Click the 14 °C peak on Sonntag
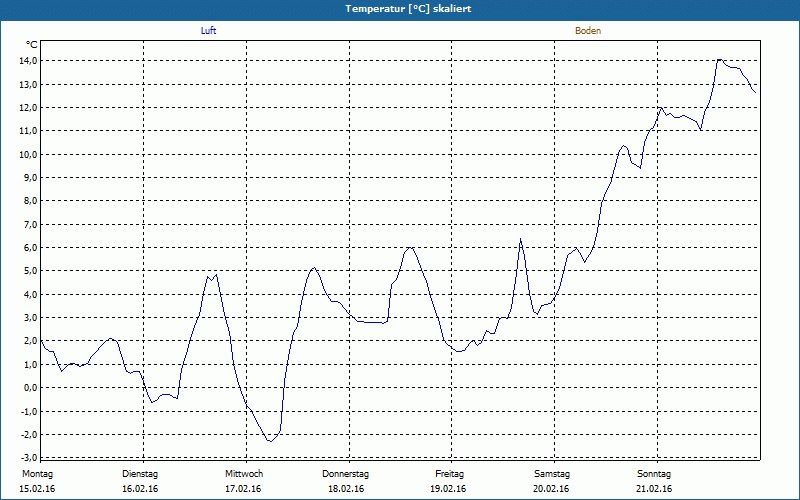 point(719,60)
